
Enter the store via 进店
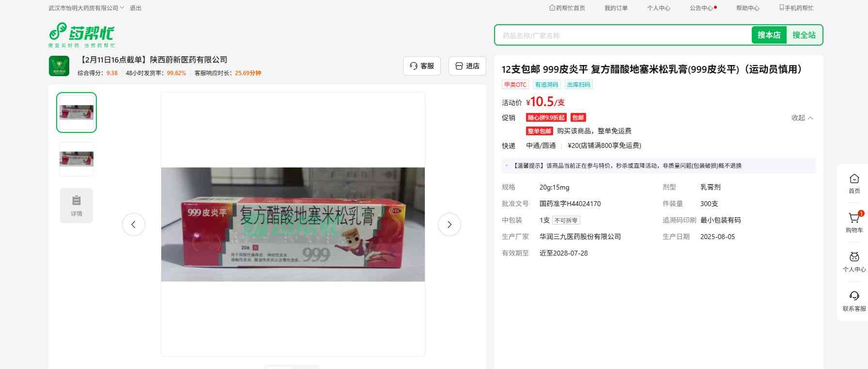467,66
